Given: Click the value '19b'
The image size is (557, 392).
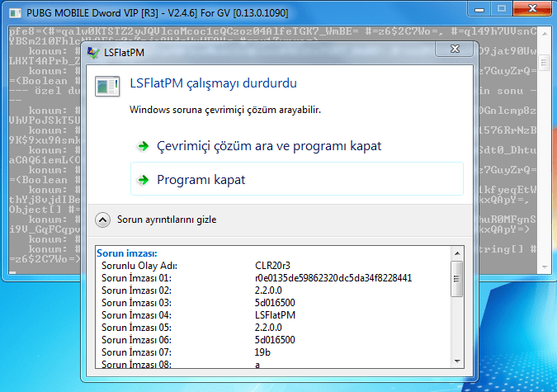Looking at the screenshot, I should [x=262, y=352].
